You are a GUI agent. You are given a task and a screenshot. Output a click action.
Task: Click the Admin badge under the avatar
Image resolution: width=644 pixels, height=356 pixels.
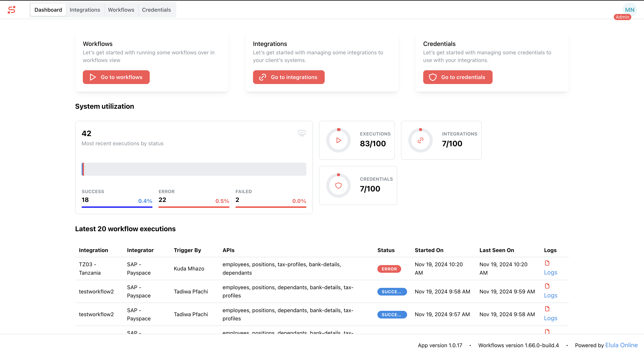(623, 17)
